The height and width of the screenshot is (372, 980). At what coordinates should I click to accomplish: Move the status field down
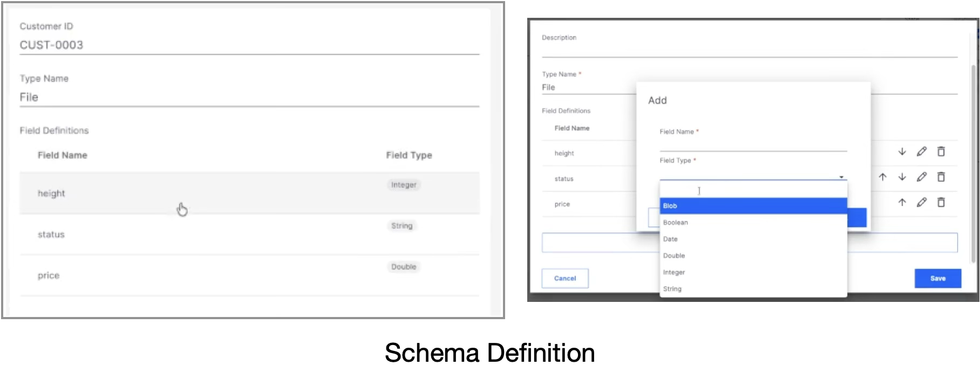click(902, 177)
